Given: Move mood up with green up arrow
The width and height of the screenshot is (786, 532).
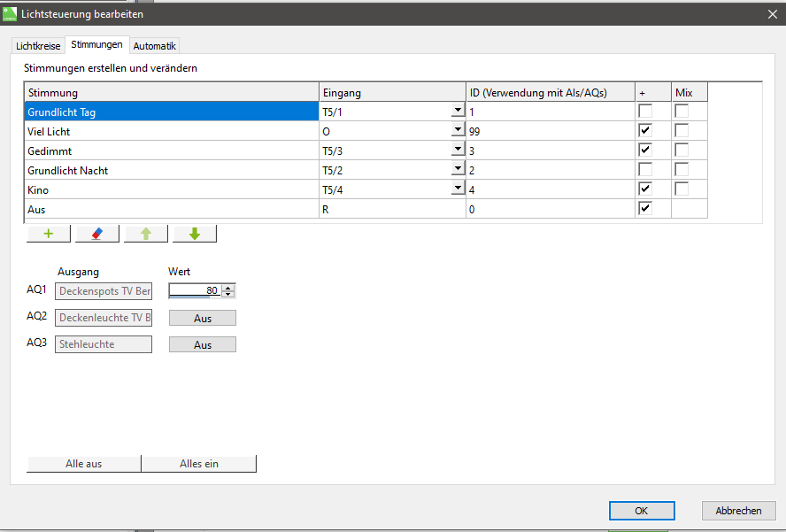Looking at the screenshot, I should (x=145, y=234).
